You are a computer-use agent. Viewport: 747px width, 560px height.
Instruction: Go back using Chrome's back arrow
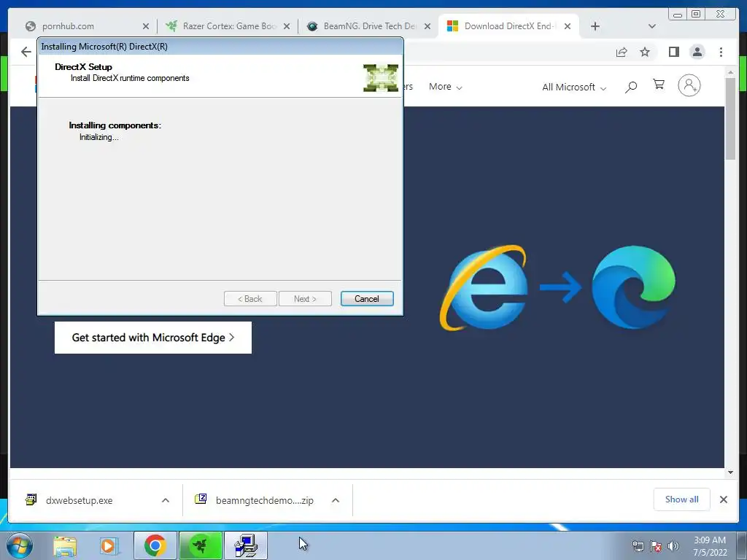point(26,52)
